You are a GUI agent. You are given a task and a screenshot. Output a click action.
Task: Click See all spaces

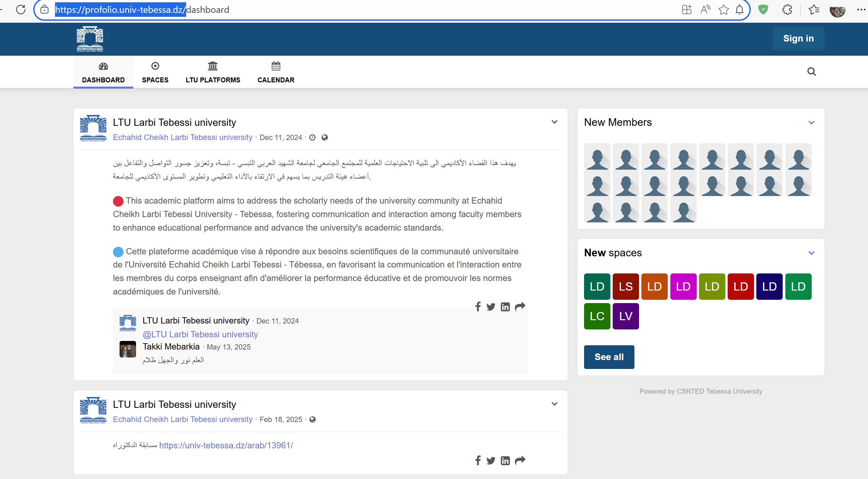[608, 357]
